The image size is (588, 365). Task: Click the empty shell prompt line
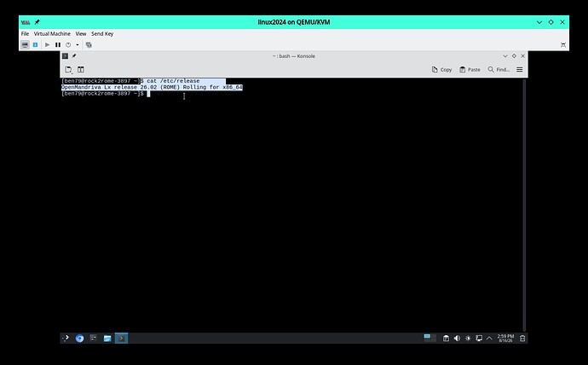(x=106, y=94)
